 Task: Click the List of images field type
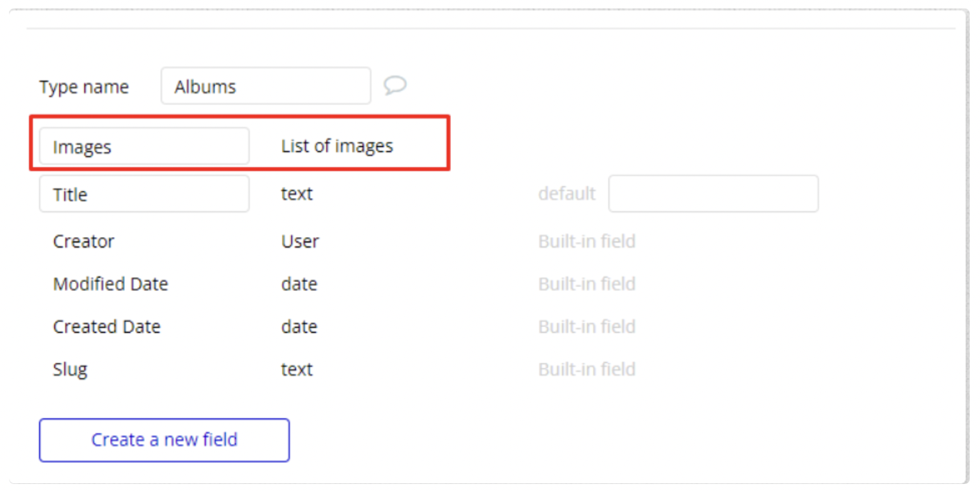[x=337, y=146]
